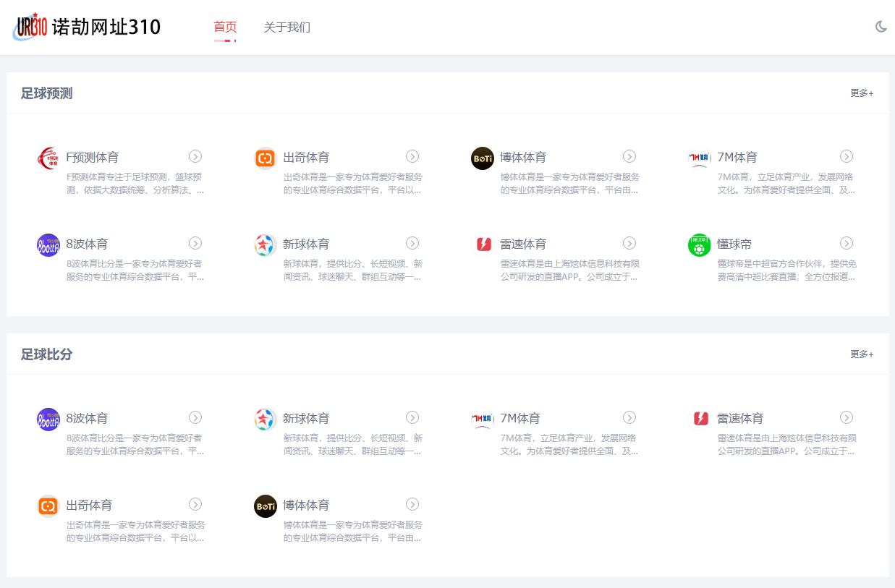
Task: Click 懂球帝 green soccer icon
Action: click(700, 245)
